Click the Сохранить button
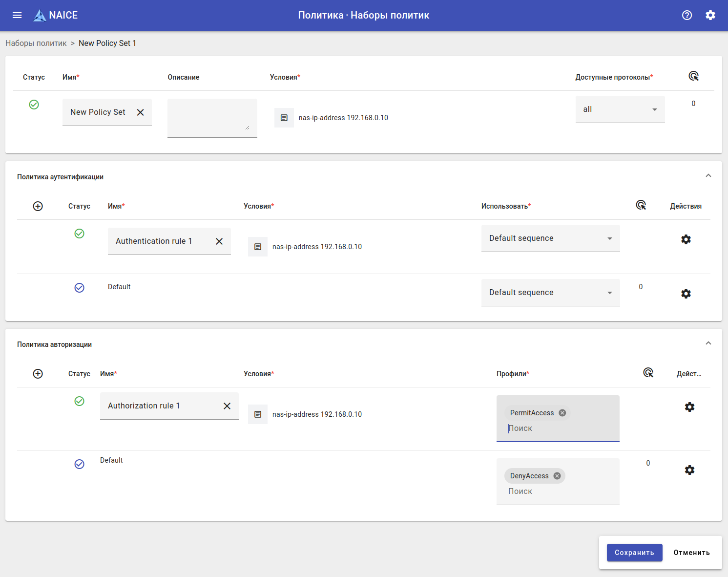The width and height of the screenshot is (728, 577). coord(634,553)
